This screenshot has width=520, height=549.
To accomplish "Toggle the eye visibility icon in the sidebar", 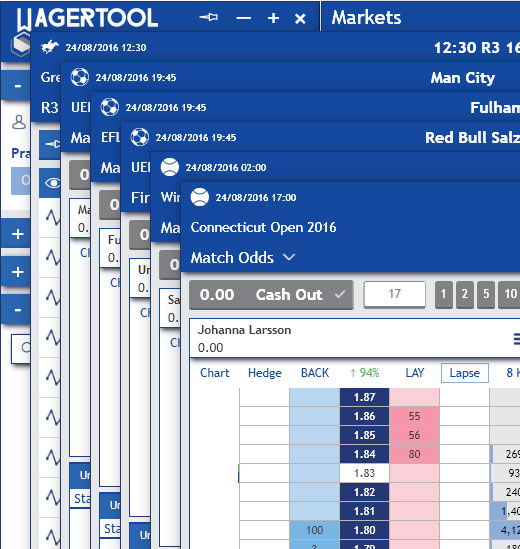I will click(x=53, y=183).
